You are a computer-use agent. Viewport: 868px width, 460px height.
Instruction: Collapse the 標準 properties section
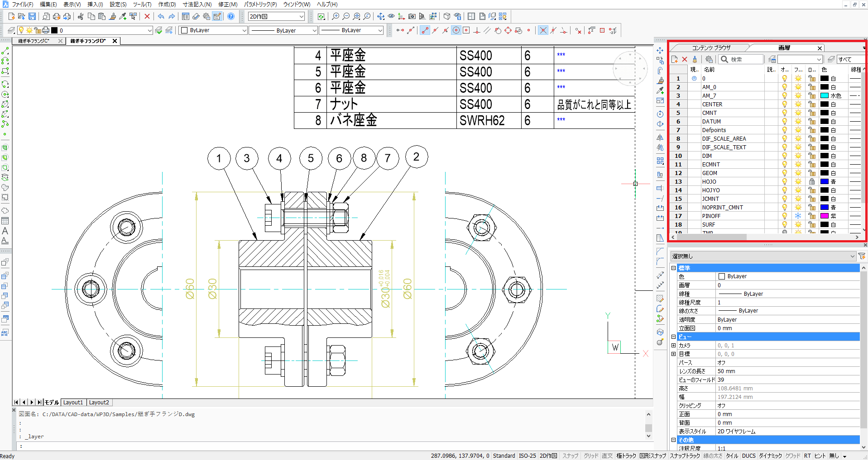click(673, 268)
